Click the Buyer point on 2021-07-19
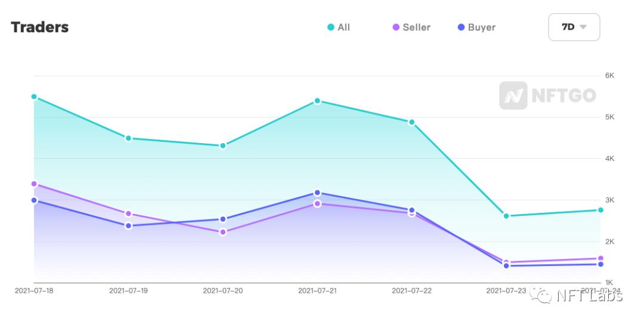 tap(129, 226)
